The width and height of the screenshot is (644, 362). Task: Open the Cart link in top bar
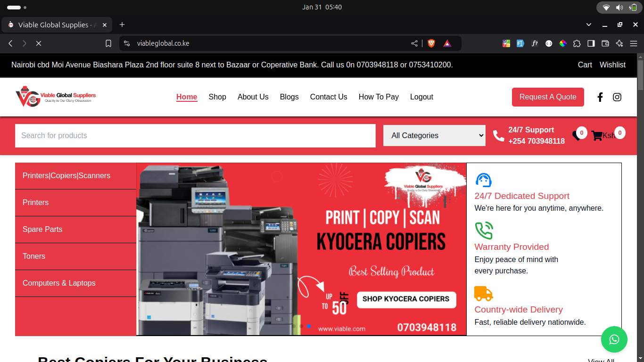[x=585, y=65]
